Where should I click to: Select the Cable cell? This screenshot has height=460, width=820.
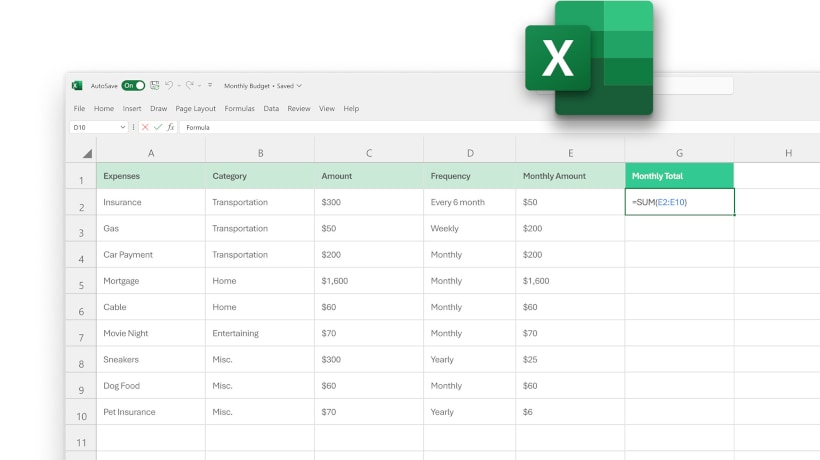click(x=151, y=307)
